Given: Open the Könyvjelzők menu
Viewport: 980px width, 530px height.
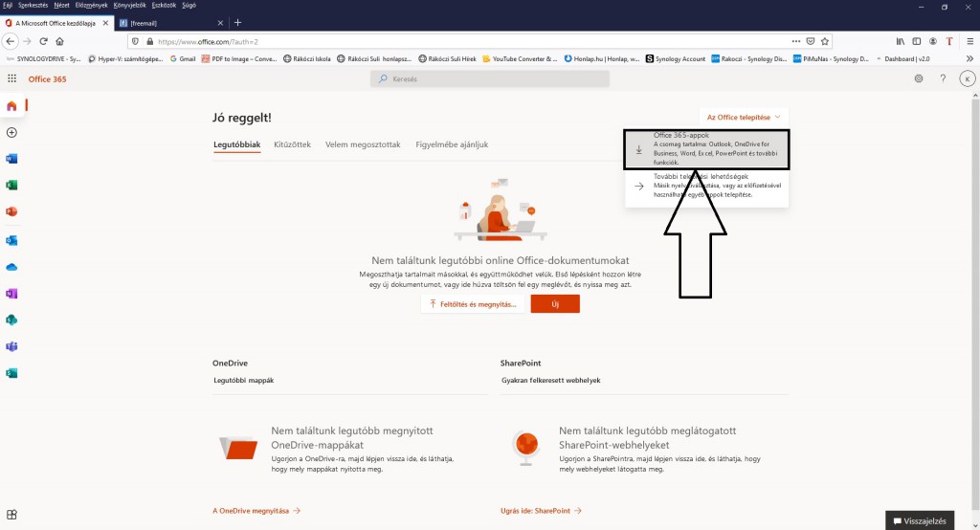Looking at the screenshot, I should point(129,5).
